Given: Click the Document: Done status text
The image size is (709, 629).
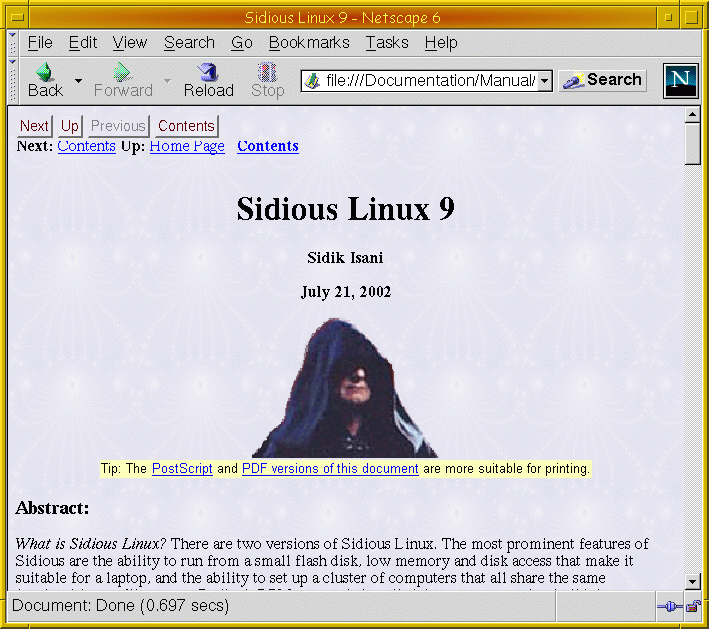Looking at the screenshot, I should [x=120, y=605].
